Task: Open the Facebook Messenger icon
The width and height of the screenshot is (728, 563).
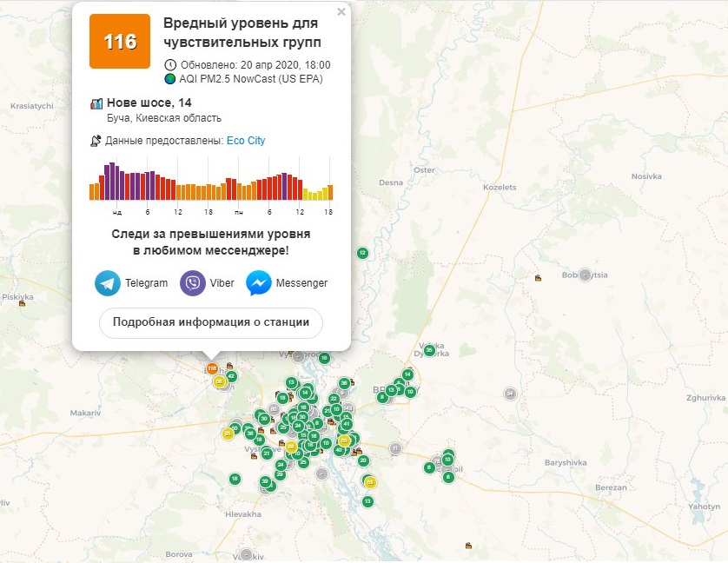Action: 259,283
